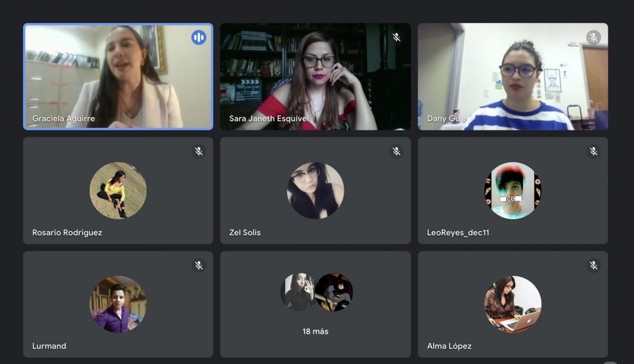This screenshot has height=364, width=634.
Task: Click the Batman avatar in the overflow tile
Action: pos(334,292)
